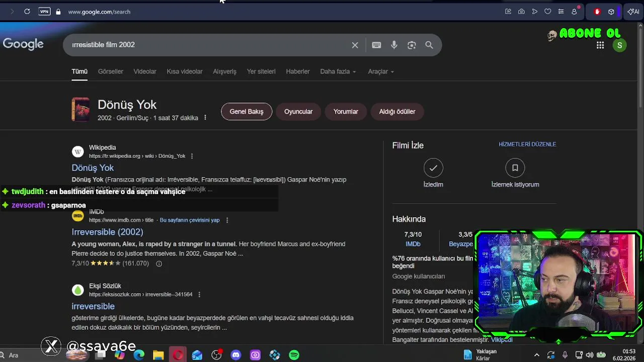Click the red ad blocker hand icon

click(x=597, y=12)
